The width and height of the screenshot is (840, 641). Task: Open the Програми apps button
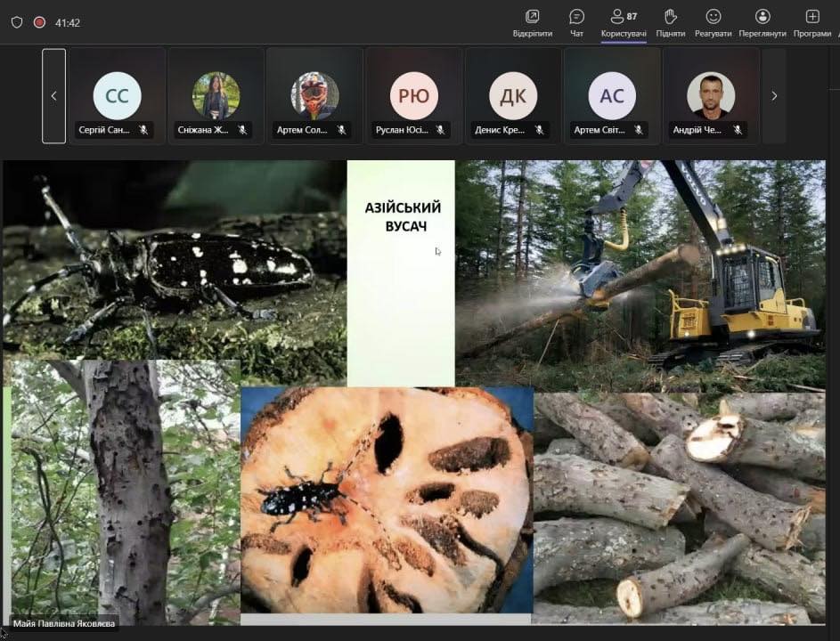(x=811, y=23)
